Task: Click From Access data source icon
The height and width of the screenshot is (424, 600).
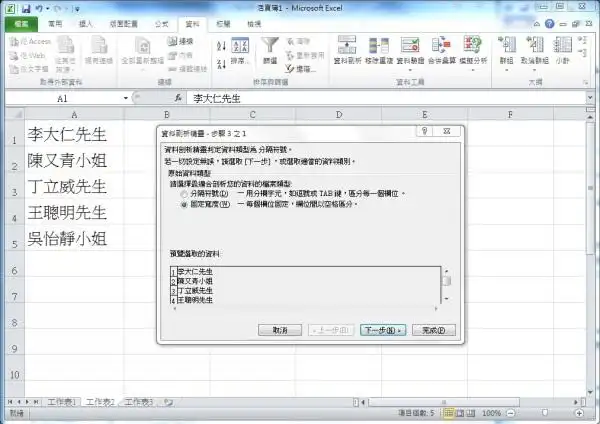Action: click(14, 41)
